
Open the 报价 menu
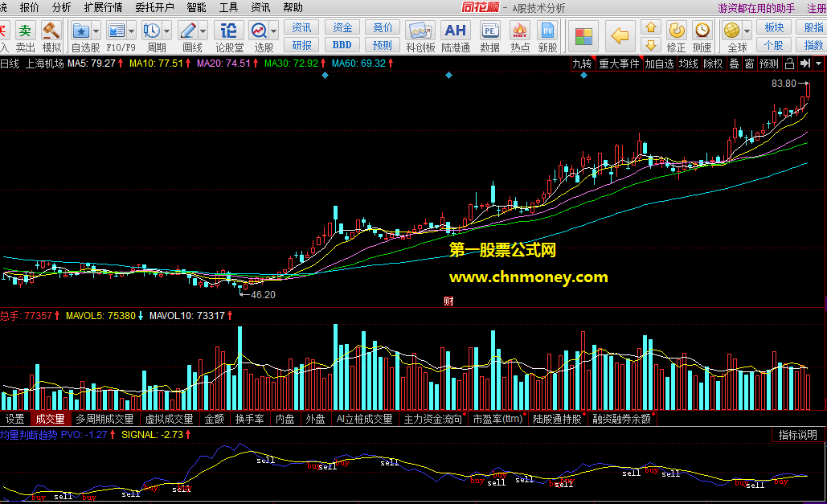29,7
